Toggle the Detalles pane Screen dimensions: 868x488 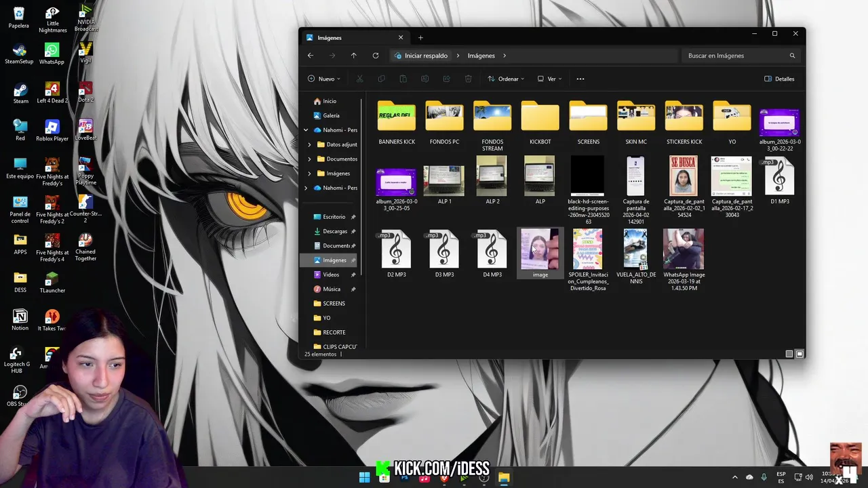[779, 79]
